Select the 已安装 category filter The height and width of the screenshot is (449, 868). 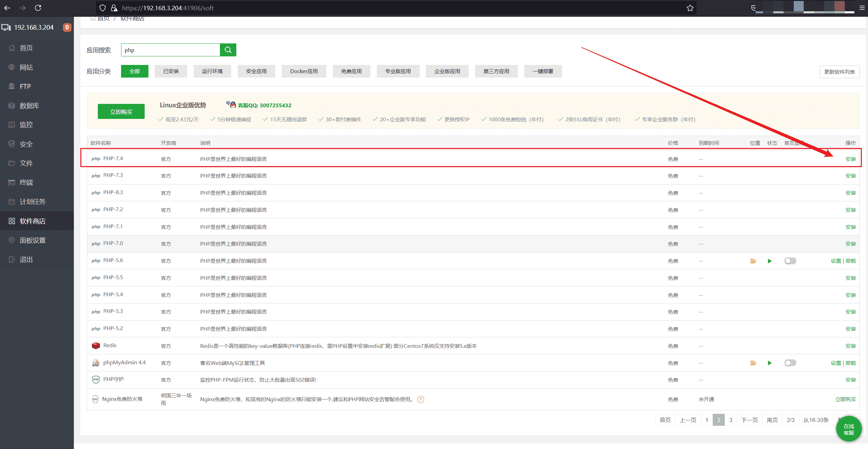tap(171, 71)
